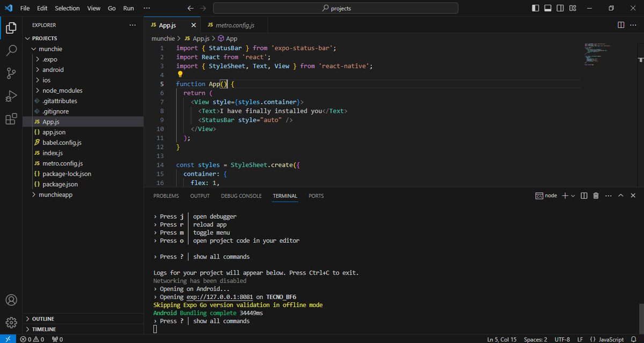The image size is (644, 343).
Task: Open the Accounts menu icon
Action: coord(11,300)
